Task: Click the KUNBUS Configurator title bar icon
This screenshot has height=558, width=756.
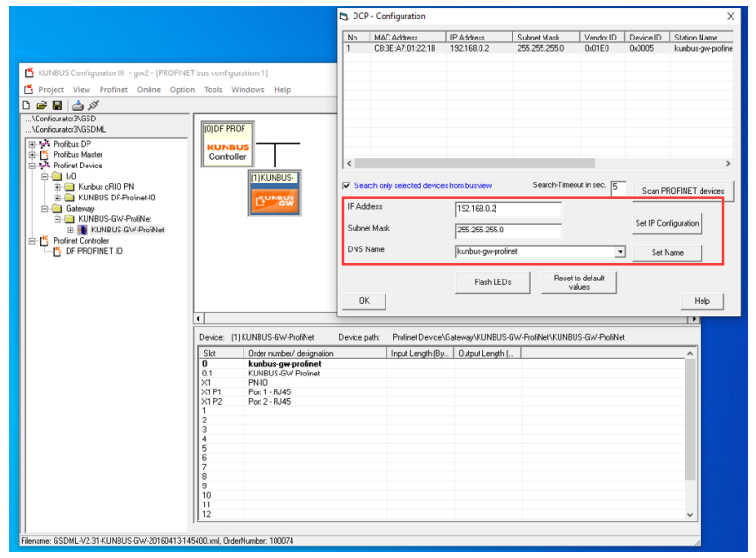Action: [x=29, y=72]
